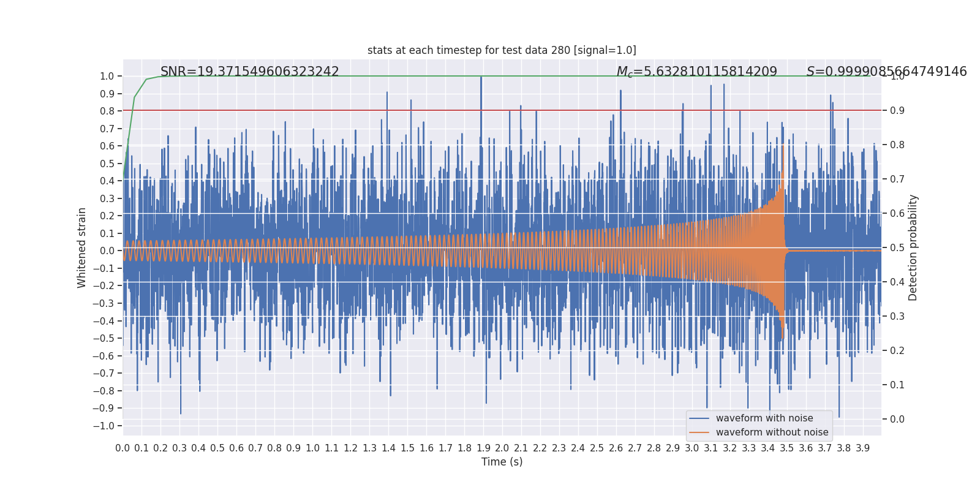Click detection probability tick label 0.5
980x490 pixels.
897,247
